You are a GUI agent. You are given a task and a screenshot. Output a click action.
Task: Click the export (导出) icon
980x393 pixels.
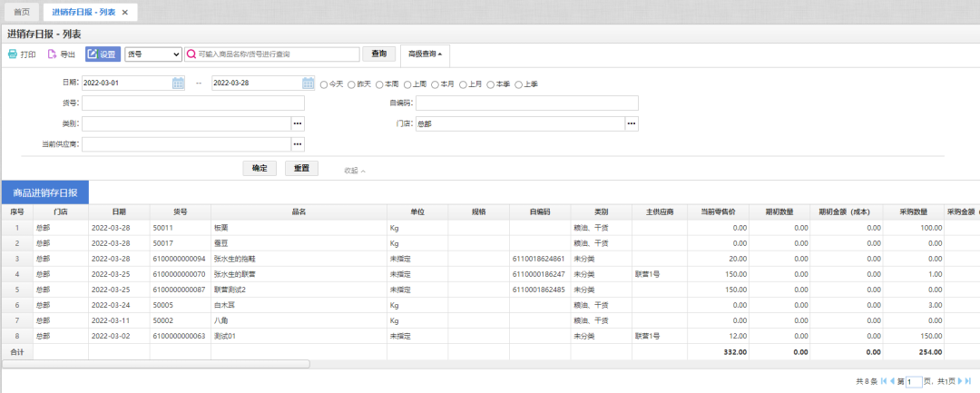point(52,54)
